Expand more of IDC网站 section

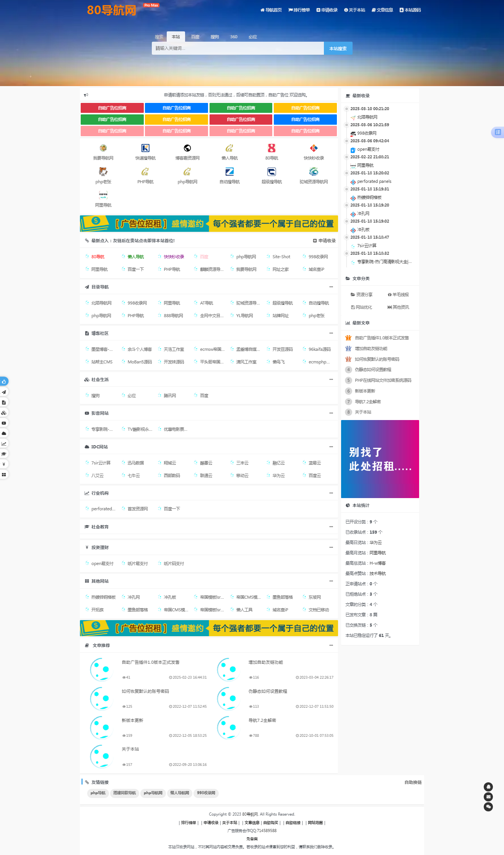[x=331, y=446]
